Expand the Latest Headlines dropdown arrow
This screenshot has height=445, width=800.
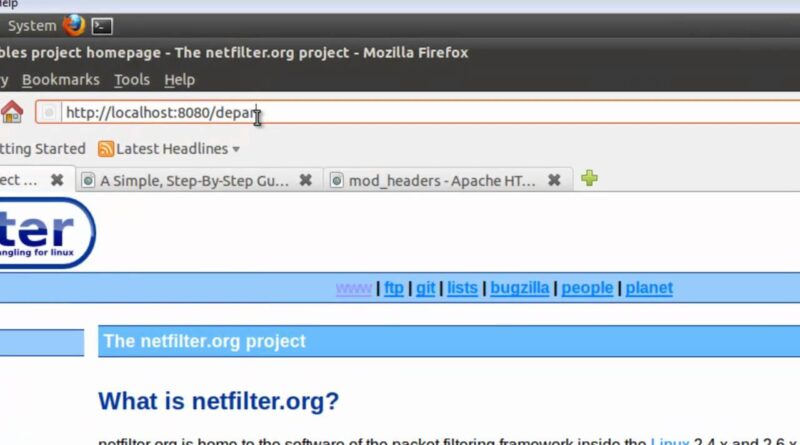click(236, 150)
